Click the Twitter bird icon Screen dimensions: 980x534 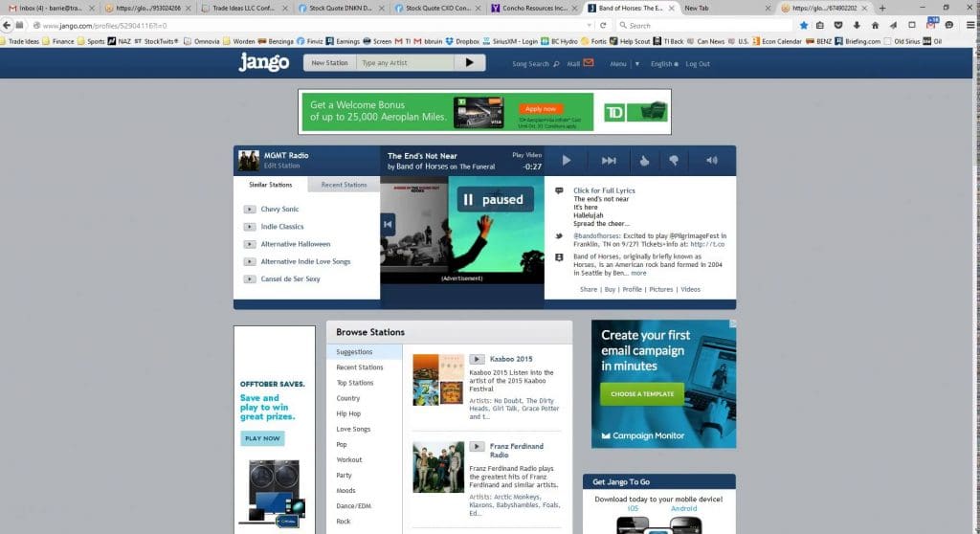(x=559, y=236)
